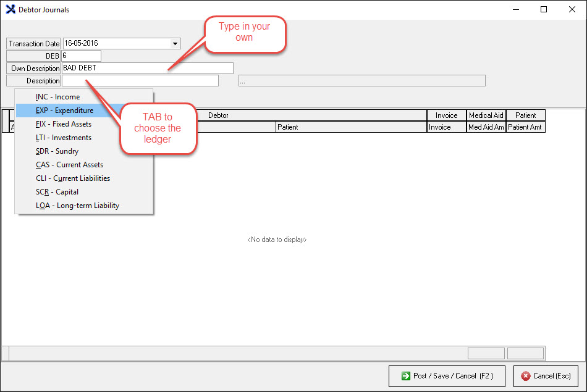Maximize the Debtor Journals window
The height and width of the screenshot is (392, 587).
coord(544,9)
